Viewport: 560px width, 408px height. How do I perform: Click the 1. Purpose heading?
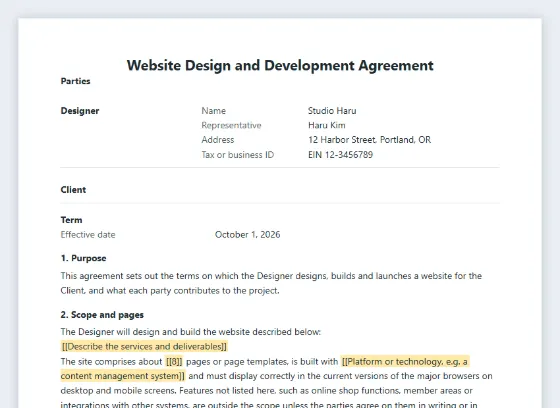point(83,258)
